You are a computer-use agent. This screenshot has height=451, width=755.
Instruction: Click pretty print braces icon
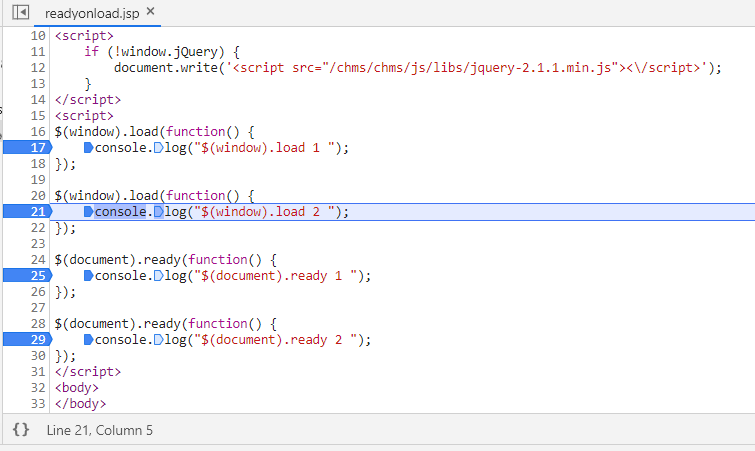pyautogui.click(x=21, y=429)
